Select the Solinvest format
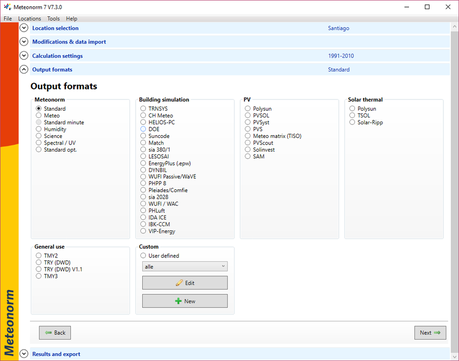459x361 pixels. 248,149
